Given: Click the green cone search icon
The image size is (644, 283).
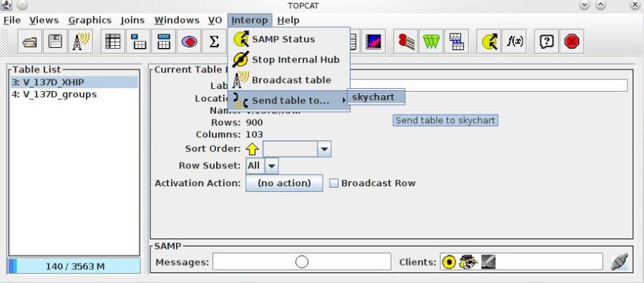Looking at the screenshot, I should click(431, 42).
